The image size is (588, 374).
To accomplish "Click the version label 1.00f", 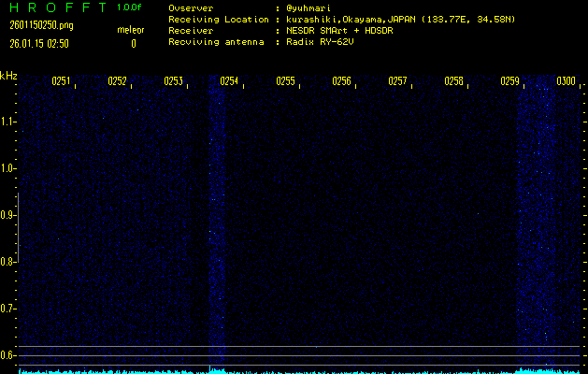I will coord(129,7).
